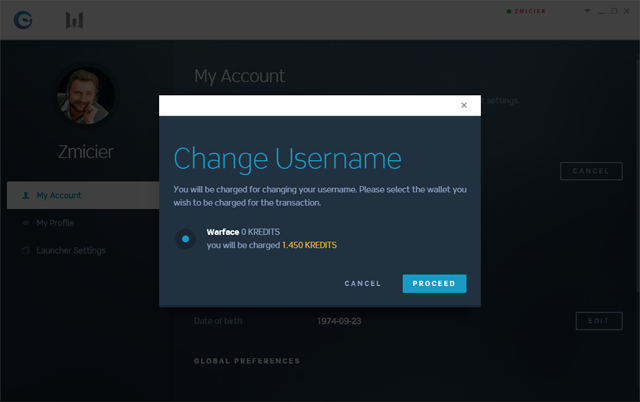Open the My Account sidebar tab
Image resolution: width=640 pixels, height=402 pixels.
coord(58,196)
